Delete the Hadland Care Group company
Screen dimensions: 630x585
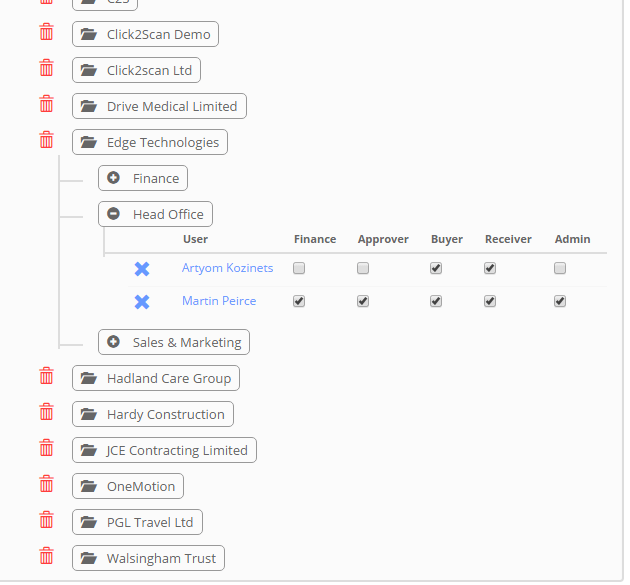(x=46, y=376)
